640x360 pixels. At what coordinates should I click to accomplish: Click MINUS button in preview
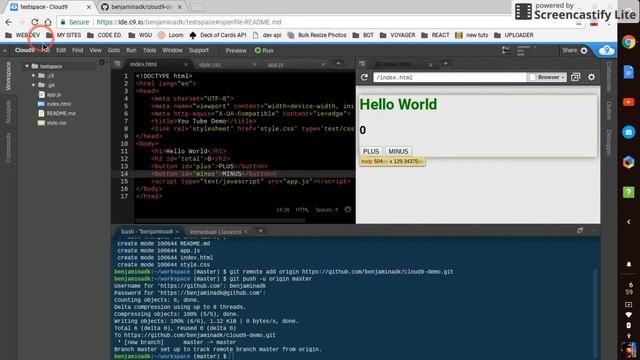(x=398, y=151)
